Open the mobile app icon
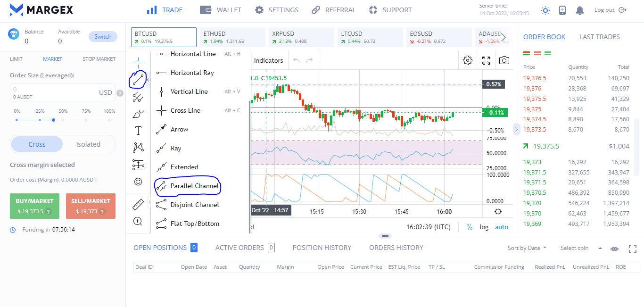This screenshot has width=644, height=307. coord(562,10)
